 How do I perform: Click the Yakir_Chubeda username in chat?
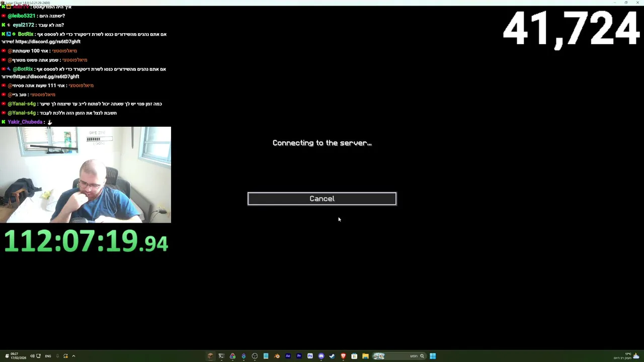(25, 122)
